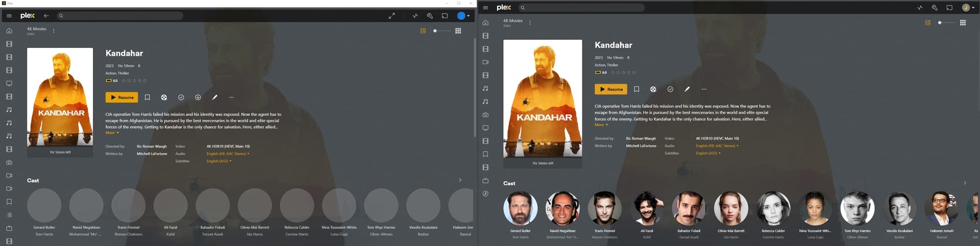Play Kandahar trailer reel icon in left window
This screenshot has width=980, height=246.
click(x=164, y=97)
